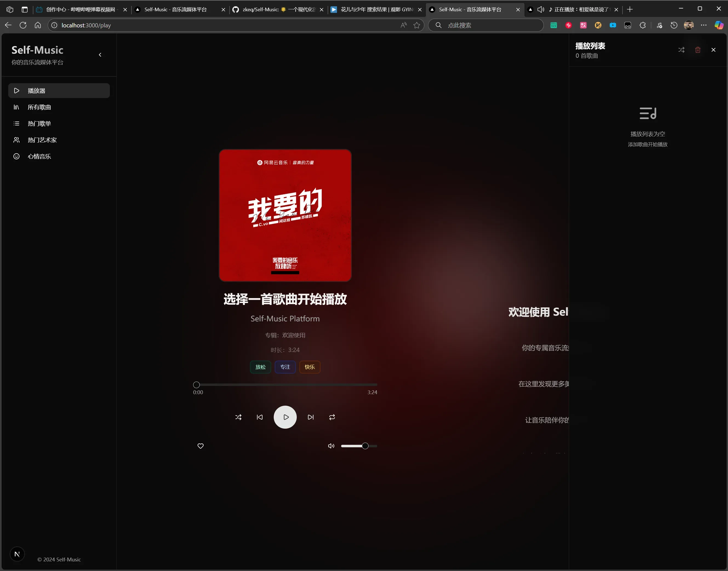Clear the playlist with the trash icon
The image size is (728, 571).
tap(698, 50)
